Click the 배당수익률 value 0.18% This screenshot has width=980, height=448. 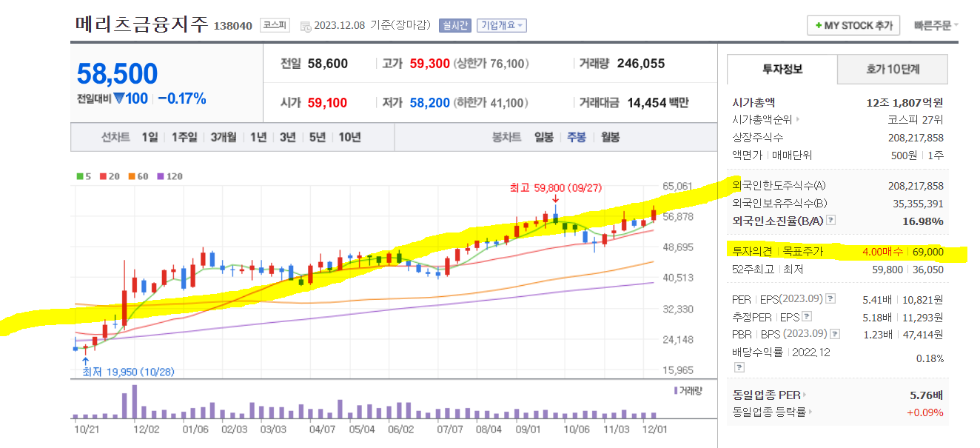[x=930, y=358]
